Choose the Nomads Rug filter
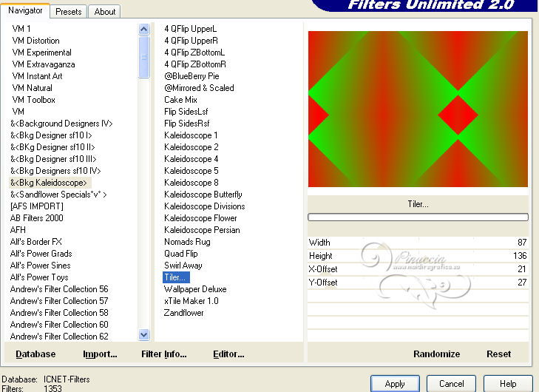Image resolution: width=539 pixels, height=392 pixels. pyautogui.click(x=187, y=242)
